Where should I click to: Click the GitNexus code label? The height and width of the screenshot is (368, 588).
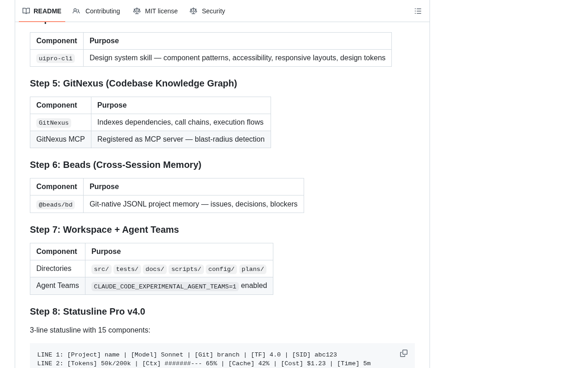pyautogui.click(x=54, y=123)
